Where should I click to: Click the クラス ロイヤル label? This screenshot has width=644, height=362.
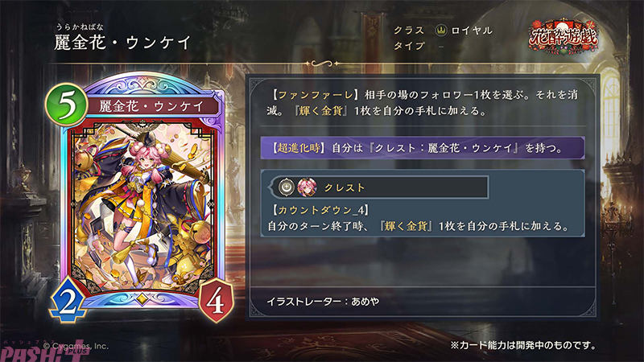[x=443, y=31]
